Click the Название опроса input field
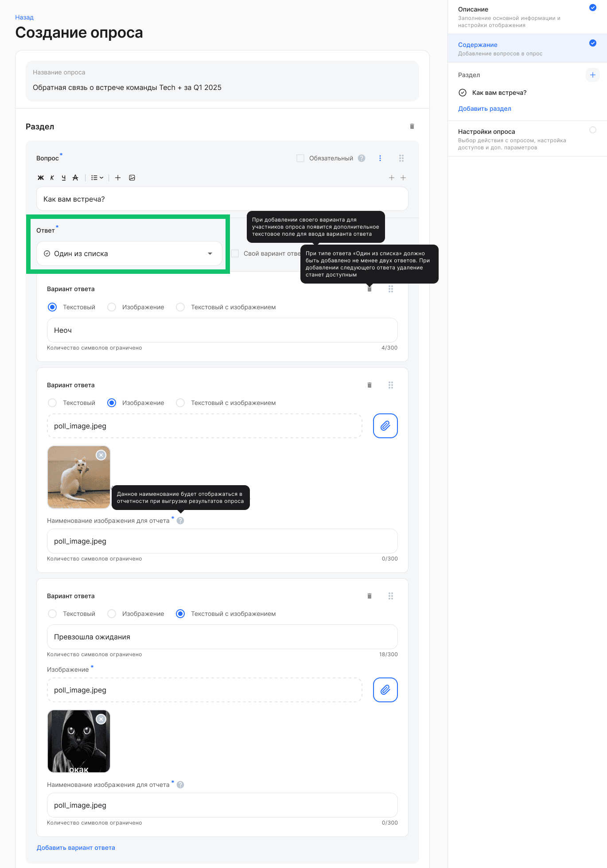Screen dimensions: 607x868 click(222, 87)
